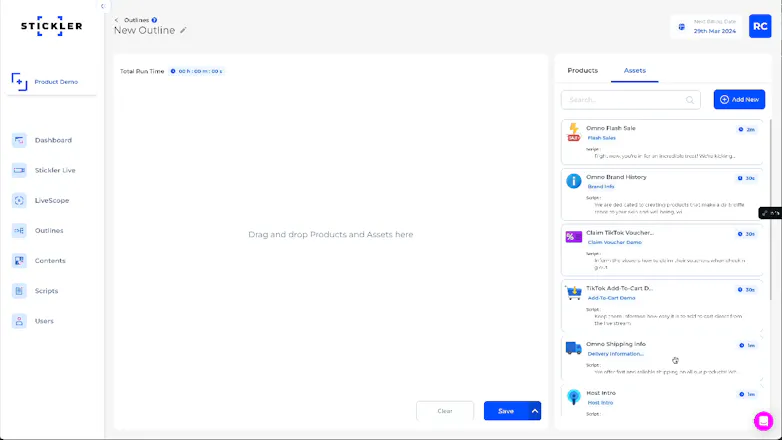Open Scripts sidebar icon
The width and height of the screenshot is (782, 440).
[x=19, y=291]
